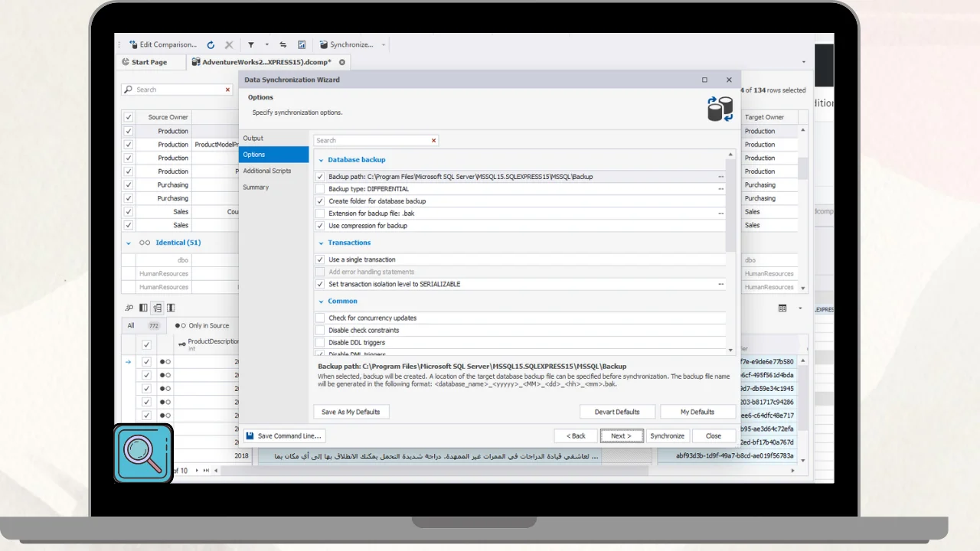Viewport: 980px width, 551px height.
Task: Enable Check for concurrency updates
Action: (321, 318)
